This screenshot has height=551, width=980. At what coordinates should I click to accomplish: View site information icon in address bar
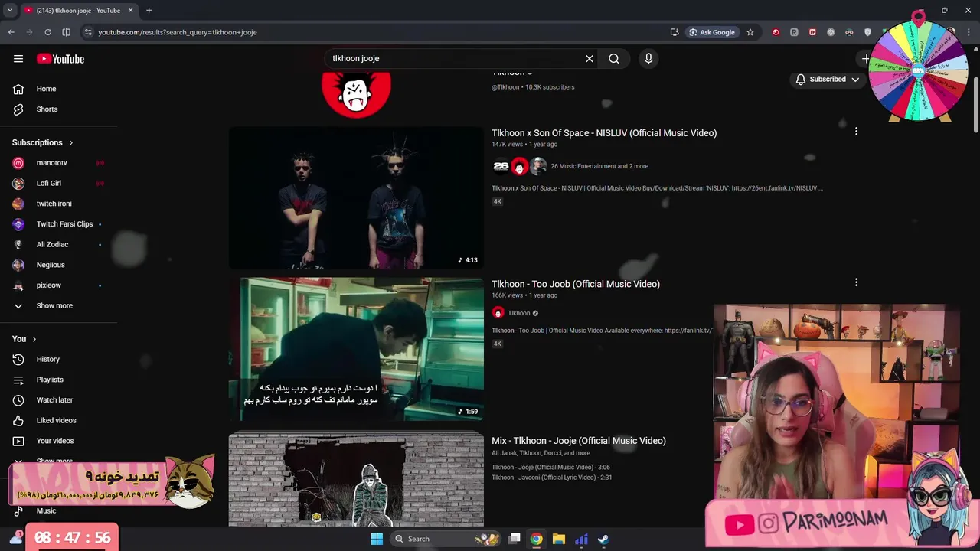click(x=88, y=32)
